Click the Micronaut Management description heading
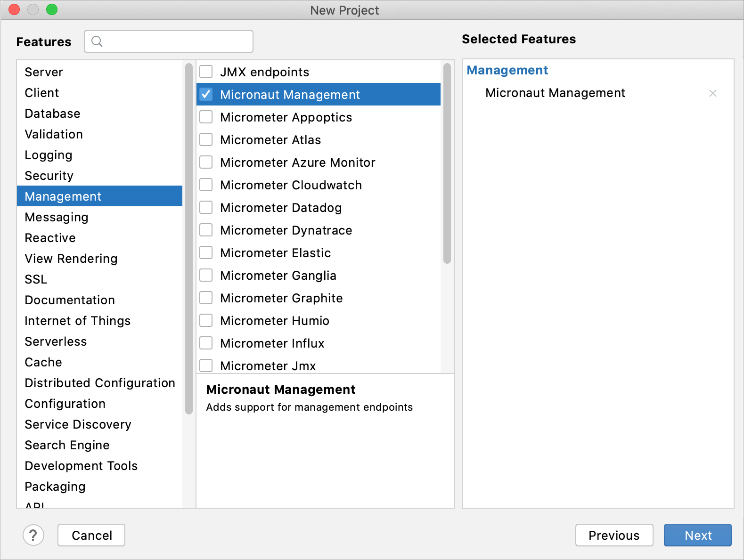Image resolution: width=744 pixels, height=560 pixels. tap(281, 390)
